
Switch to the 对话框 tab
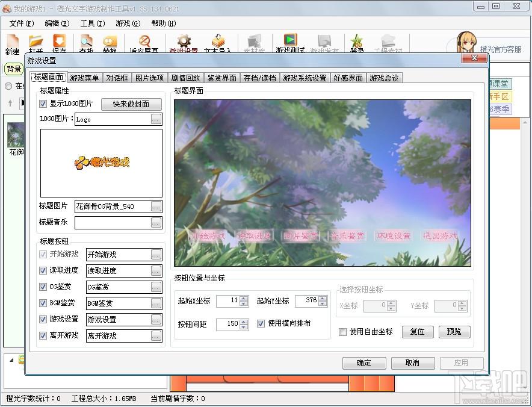pyautogui.click(x=117, y=78)
